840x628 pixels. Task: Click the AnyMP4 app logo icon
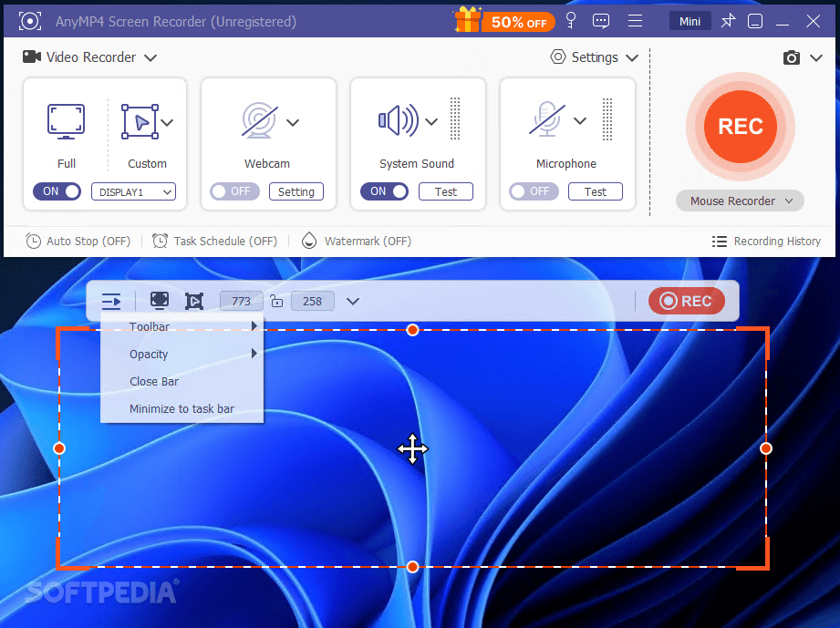[30, 21]
